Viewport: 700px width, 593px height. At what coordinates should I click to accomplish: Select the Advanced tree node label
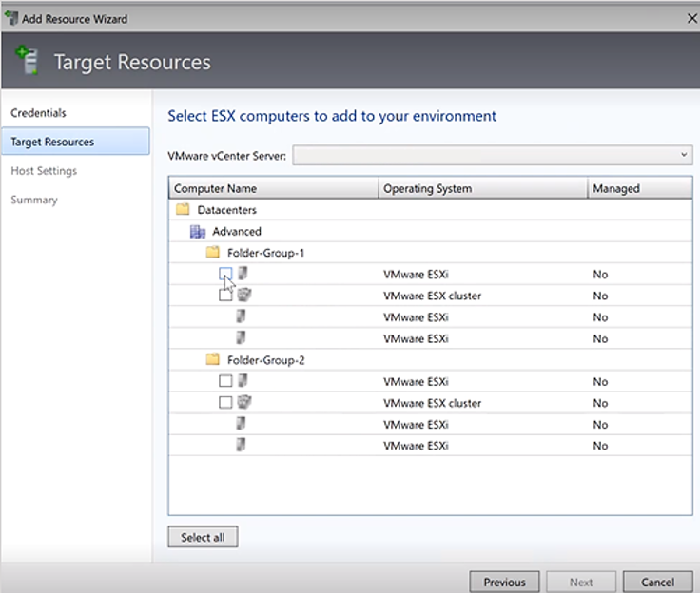click(237, 231)
